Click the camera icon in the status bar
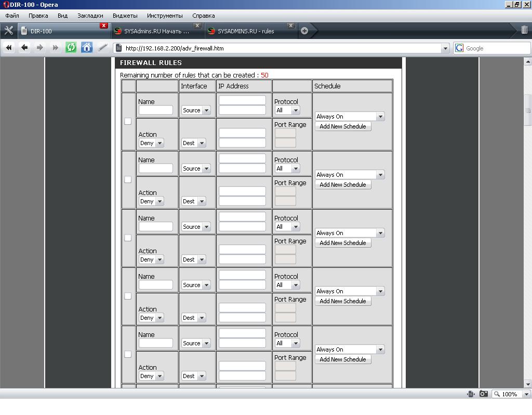The width and height of the screenshot is (532, 415). pyautogui.click(x=484, y=394)
